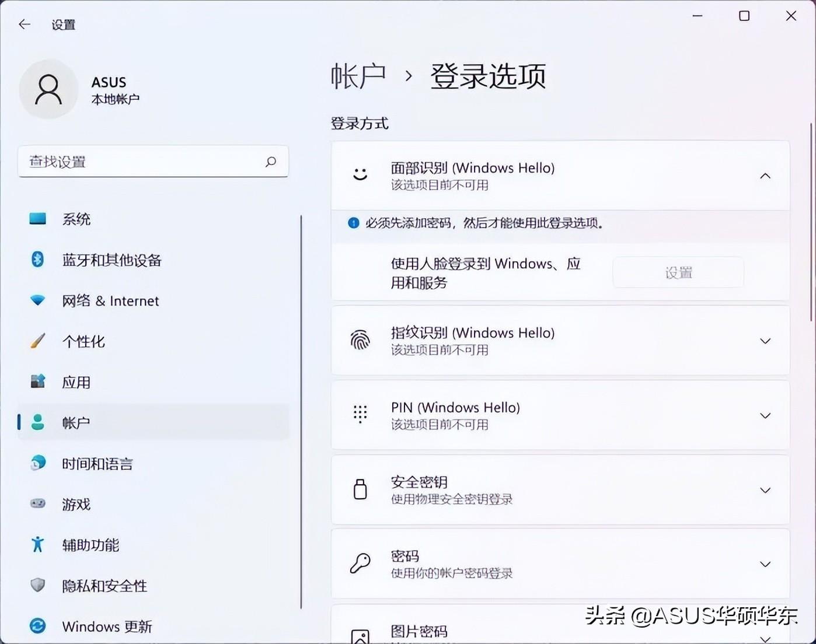
Task: Select 网络 & Internet in sidebar
Action: click(x=154, y=301)
